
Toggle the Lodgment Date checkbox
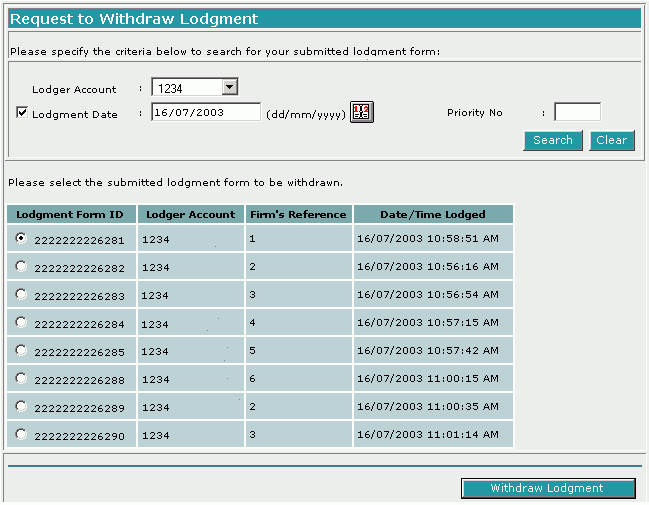(22, 113)
